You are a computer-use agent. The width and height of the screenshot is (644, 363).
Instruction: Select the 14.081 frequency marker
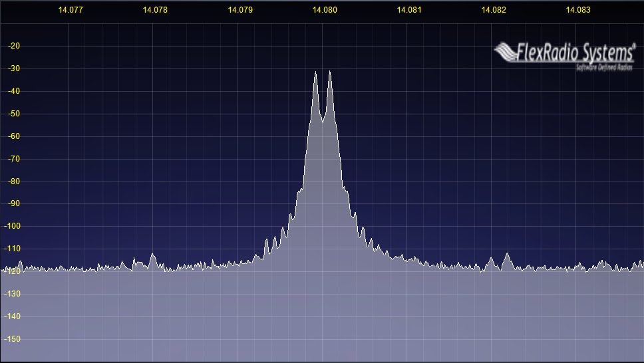(x=409, y=10)
